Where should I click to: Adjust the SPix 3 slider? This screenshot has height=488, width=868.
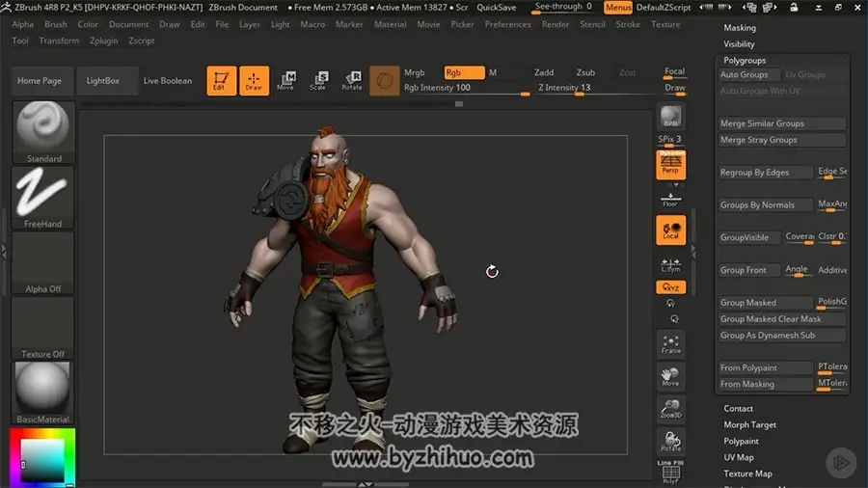tap(670, 140)
